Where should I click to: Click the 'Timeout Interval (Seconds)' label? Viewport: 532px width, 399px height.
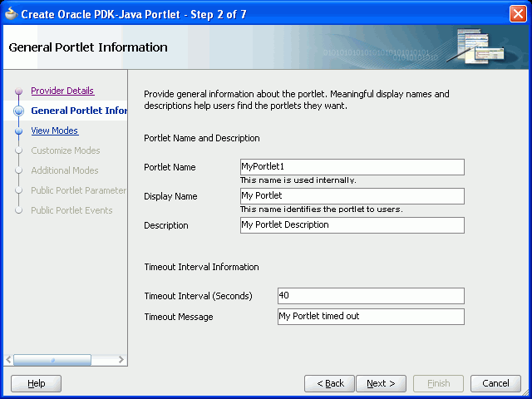pyautogui.click(x=198, y=296)
